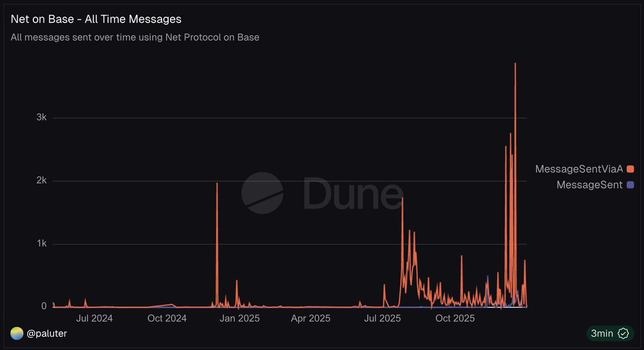
Task: Click the Jul 2024 axis label
Action: pyautogui.click(x=95, y=318)
